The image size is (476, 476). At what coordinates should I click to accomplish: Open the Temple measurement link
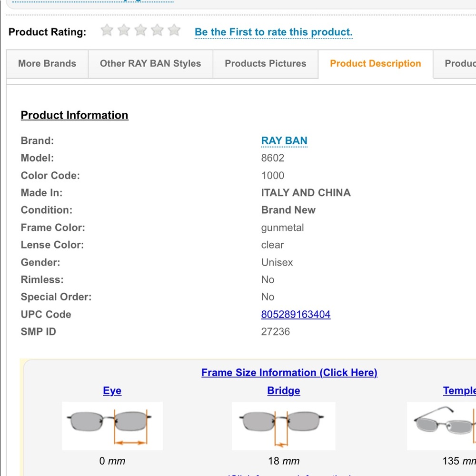[x=459, y=391]
